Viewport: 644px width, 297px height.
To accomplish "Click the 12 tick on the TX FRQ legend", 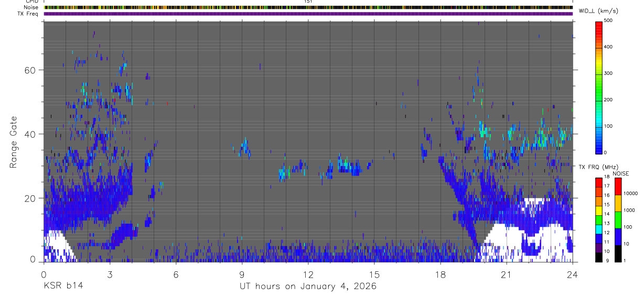I will pos(607,233).
